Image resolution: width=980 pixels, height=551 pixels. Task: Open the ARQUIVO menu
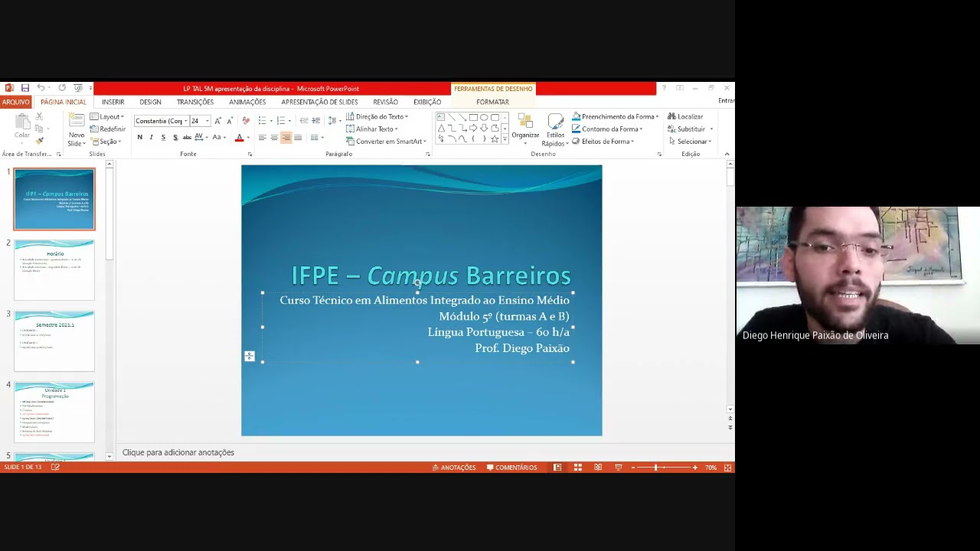(x=15, y=102)
